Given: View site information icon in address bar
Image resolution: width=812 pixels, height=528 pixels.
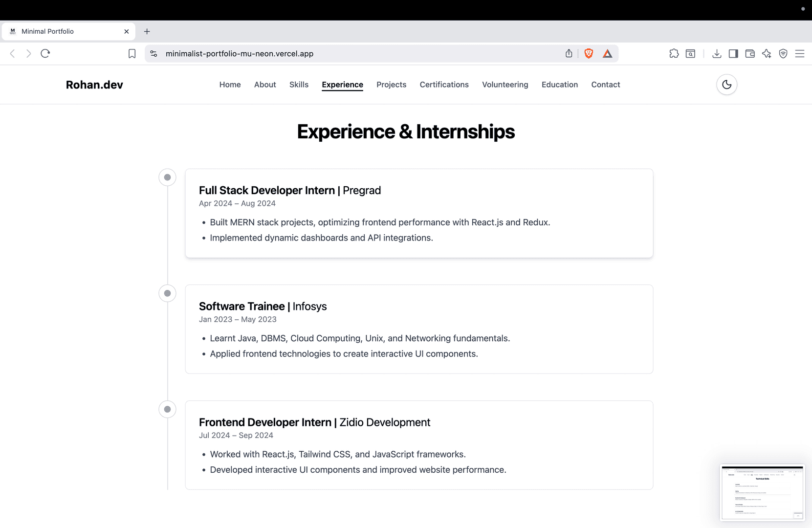Looking at the screenshot, I should [154, 54].
